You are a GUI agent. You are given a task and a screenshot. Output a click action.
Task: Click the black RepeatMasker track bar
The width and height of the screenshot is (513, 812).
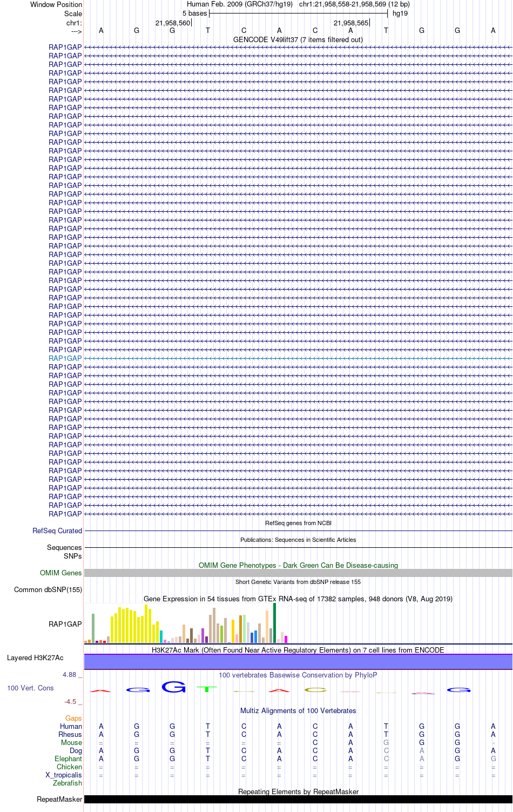(x=298, y=799)
